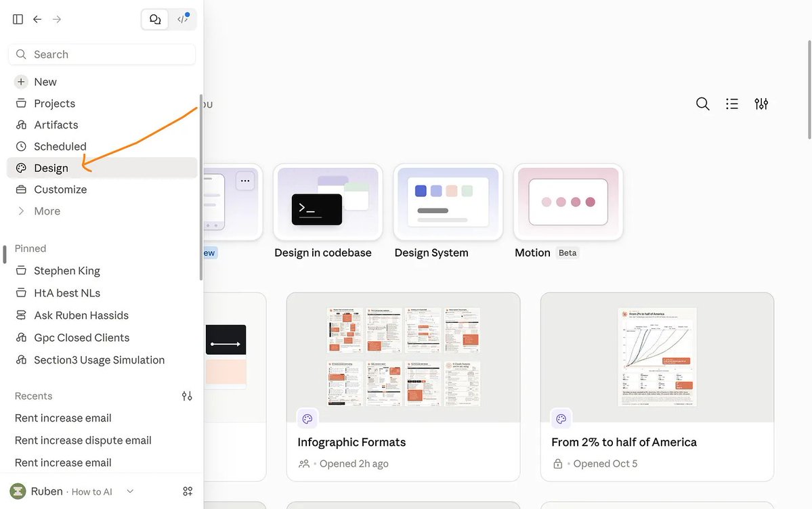This screenshot has width=812, height=509.
Task: Open the From 2% to half of America card
Action: (657, 386)
